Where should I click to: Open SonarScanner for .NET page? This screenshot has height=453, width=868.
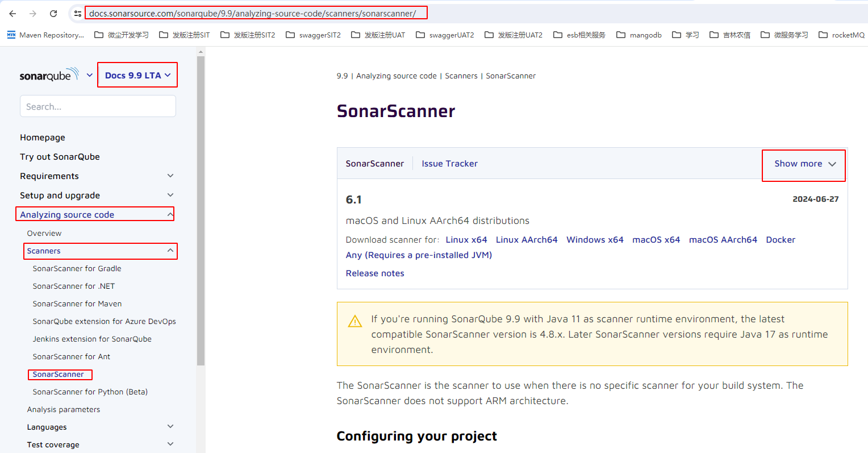tap(74, 286)
